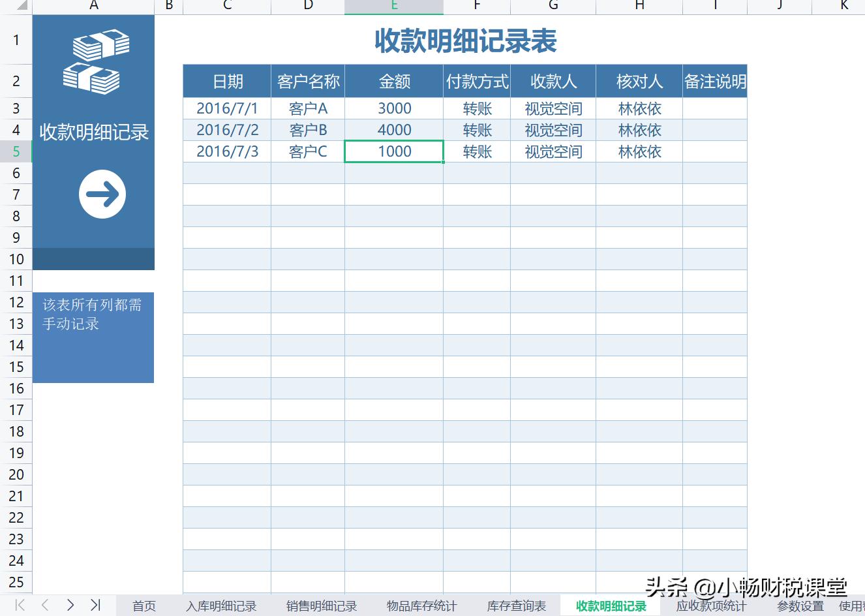The width and height of the screenshot is (865, 616).
Task: Open the 物品库存统计 sheet tab
Action: coord(421,606)
